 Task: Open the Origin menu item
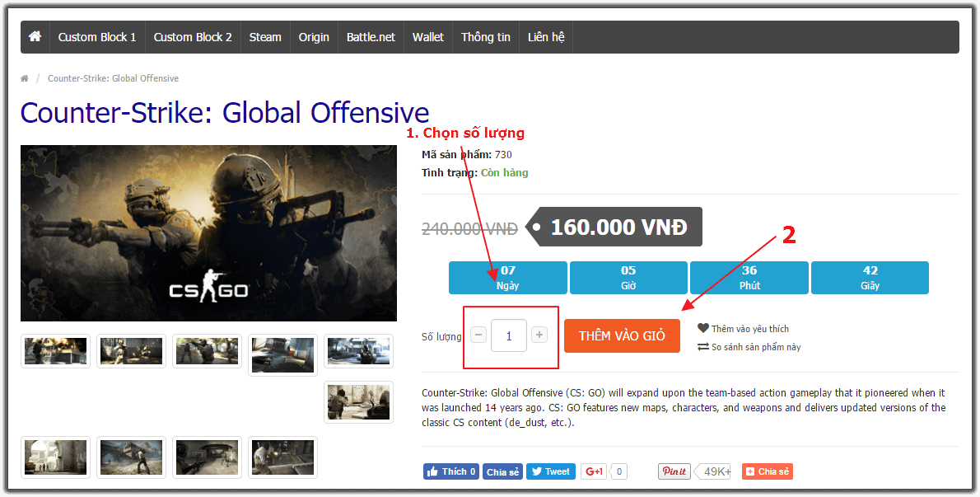click(x=314, y=37)
